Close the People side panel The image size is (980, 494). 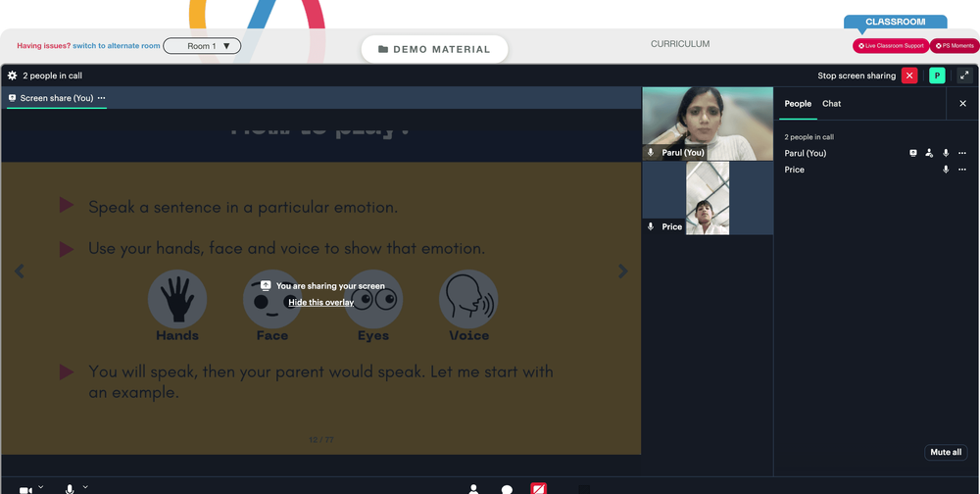(962, 104)
